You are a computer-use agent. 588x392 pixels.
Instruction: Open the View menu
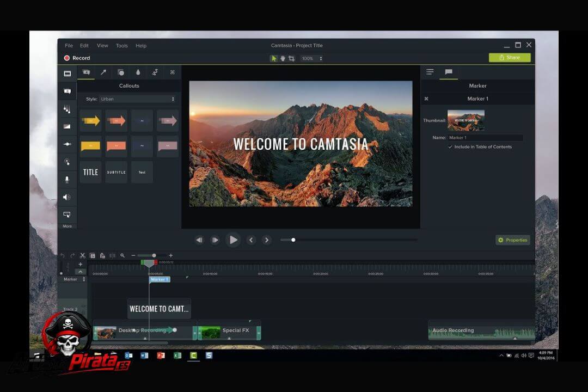coord(102,45)
